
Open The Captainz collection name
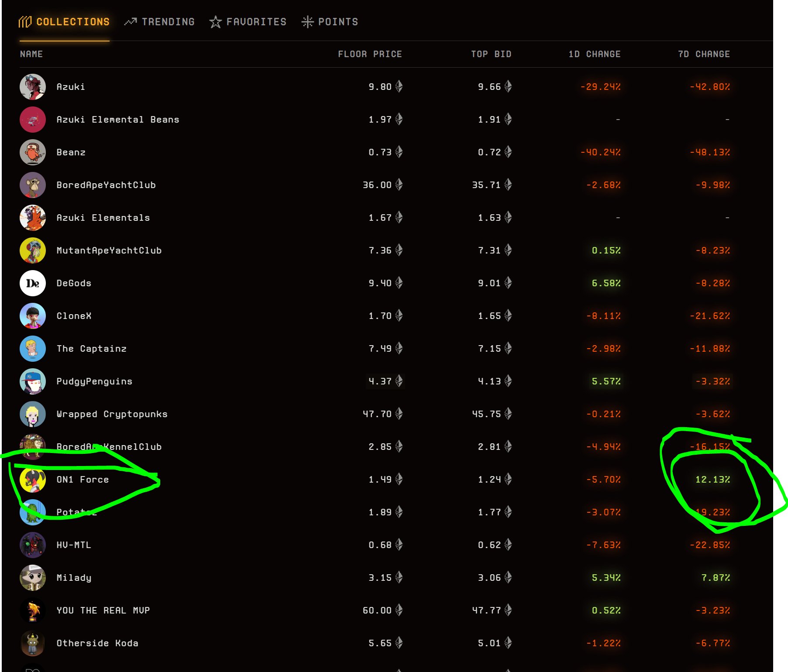point(91,349)
